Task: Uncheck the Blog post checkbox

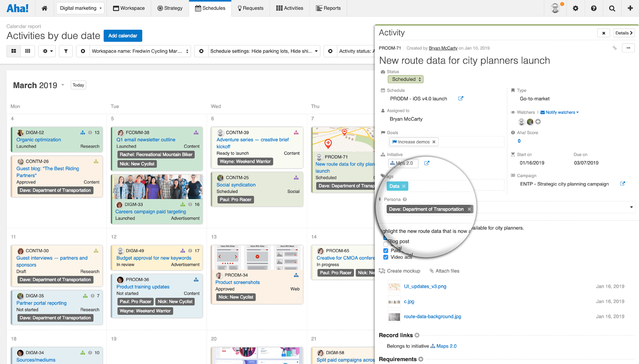Action: 385,238
